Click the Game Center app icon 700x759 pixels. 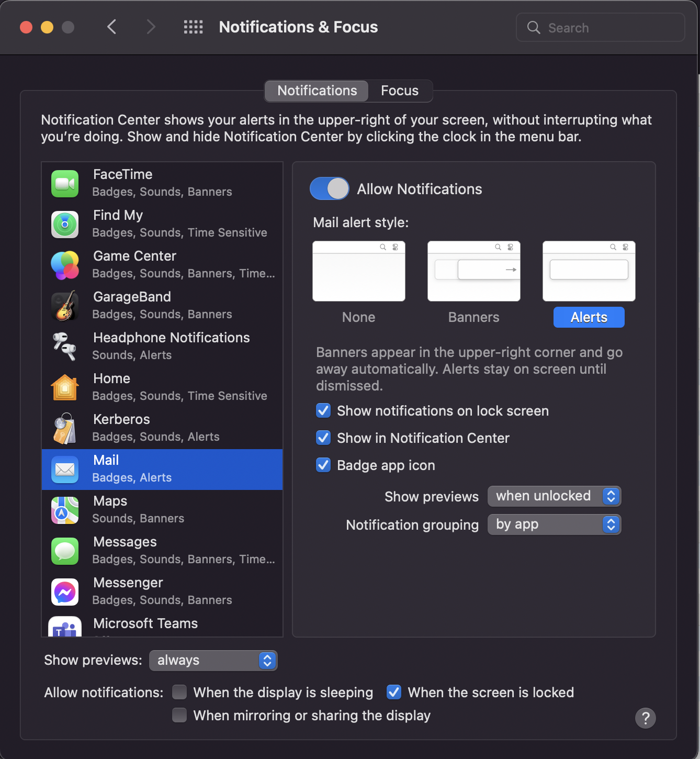tap(65, 265)
